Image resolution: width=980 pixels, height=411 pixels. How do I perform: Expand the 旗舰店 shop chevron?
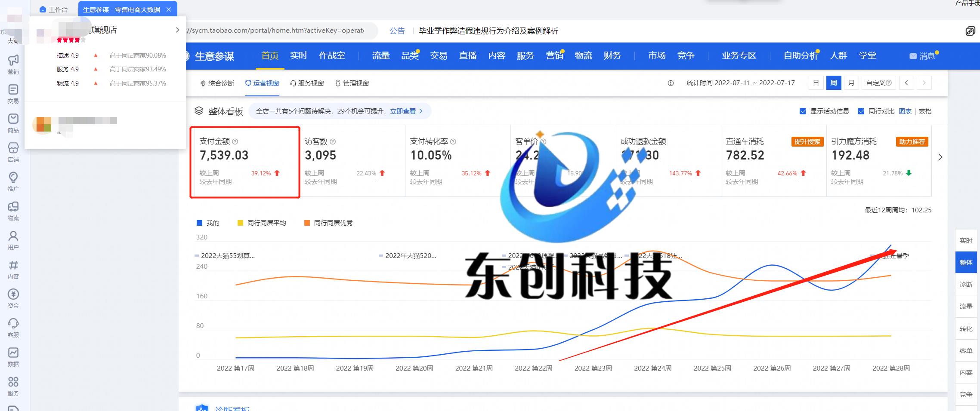point(177,30)
